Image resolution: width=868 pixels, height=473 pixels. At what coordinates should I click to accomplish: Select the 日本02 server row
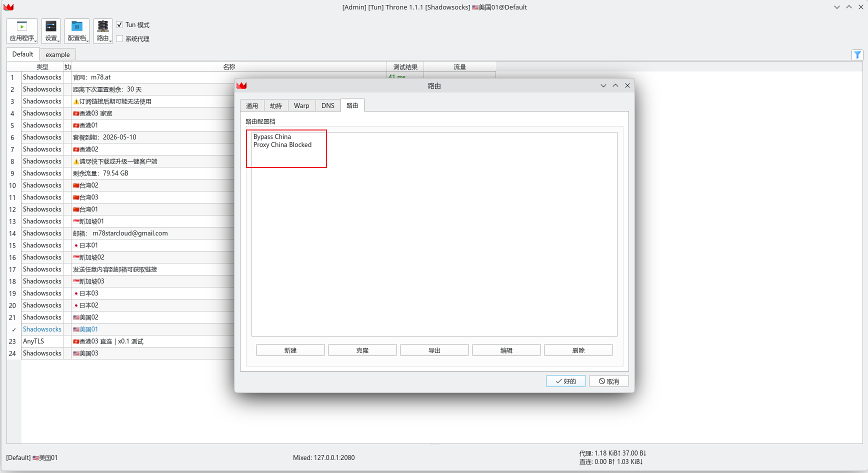127,305
